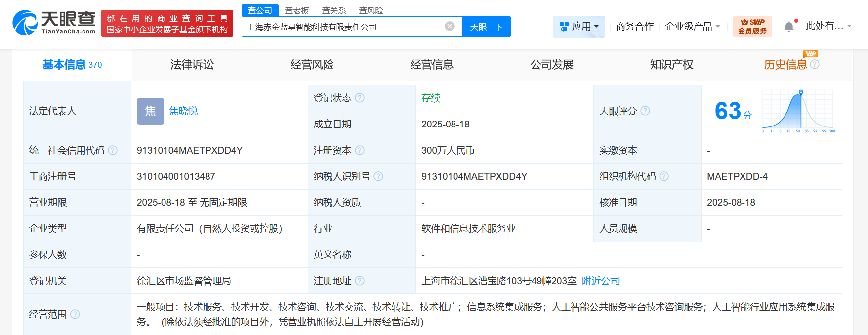The width and height of the screenshot is (868, 335).
Task: Open legal representative 焦晓悦 link
Action: click(183, 111)
